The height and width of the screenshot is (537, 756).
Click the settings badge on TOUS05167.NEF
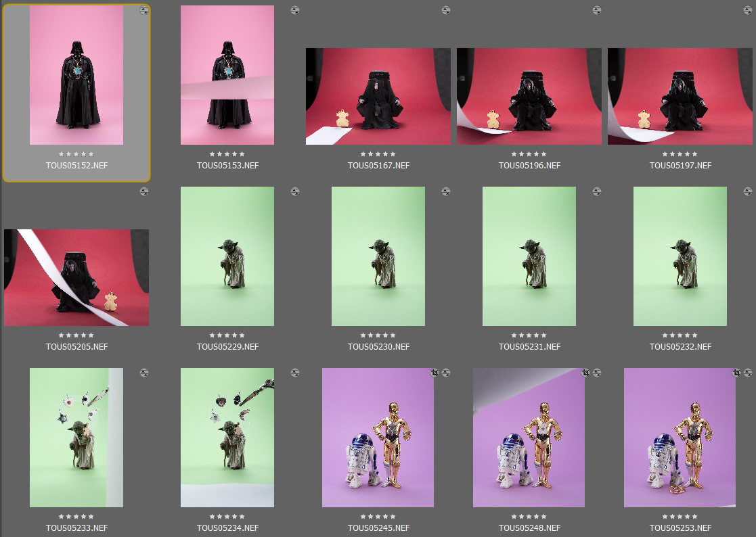pos(446,10)
